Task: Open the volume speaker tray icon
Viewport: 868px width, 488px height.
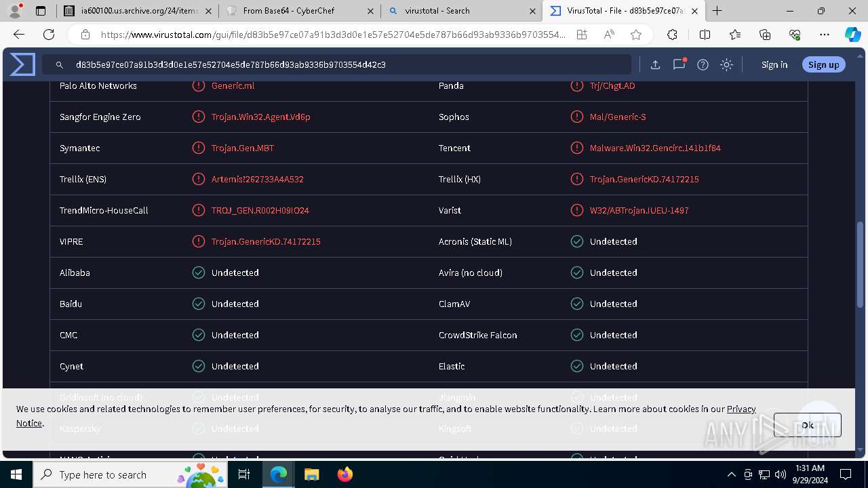Action: (781, 474)
